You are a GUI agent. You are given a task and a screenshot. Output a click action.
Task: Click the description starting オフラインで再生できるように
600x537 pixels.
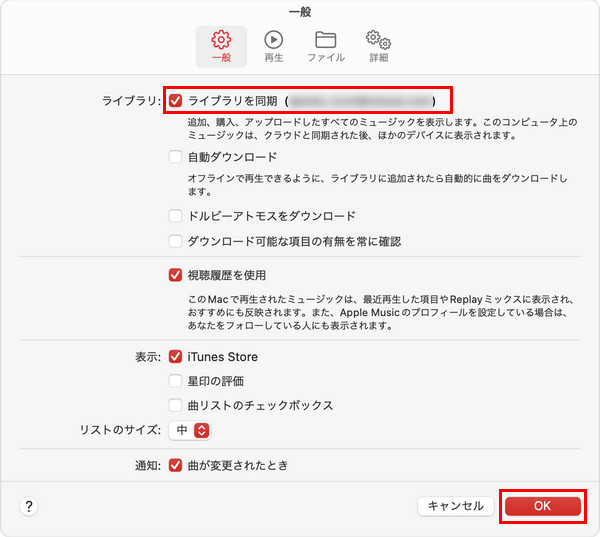[377, 185]
